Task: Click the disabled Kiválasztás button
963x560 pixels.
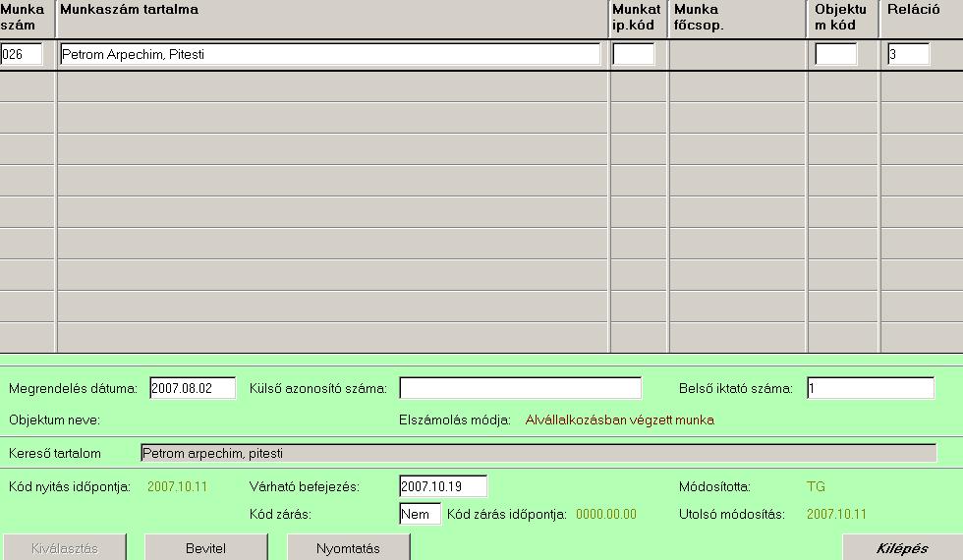Action: click(x=65, y=548)
